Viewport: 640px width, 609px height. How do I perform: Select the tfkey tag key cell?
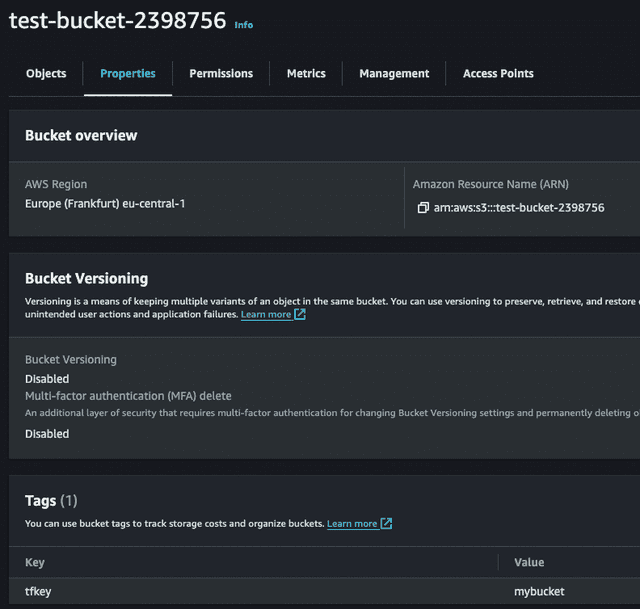(x=38, y=591)
